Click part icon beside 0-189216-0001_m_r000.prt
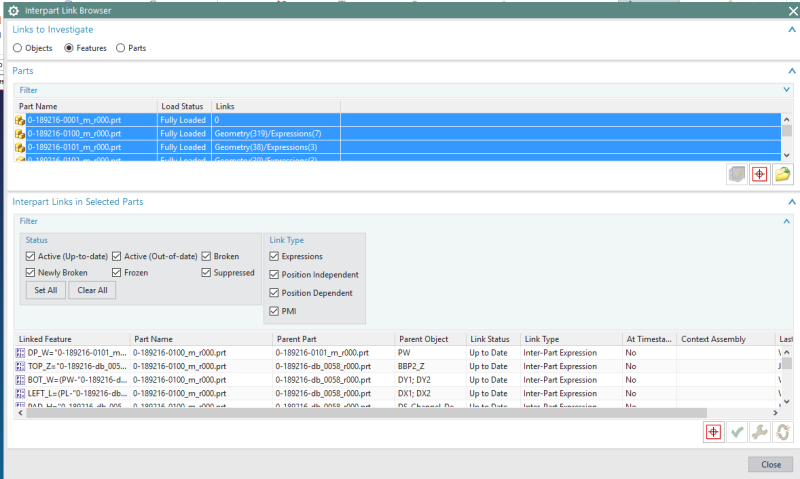The height and width of the screenshot is (479, 800). click(20, 120)
